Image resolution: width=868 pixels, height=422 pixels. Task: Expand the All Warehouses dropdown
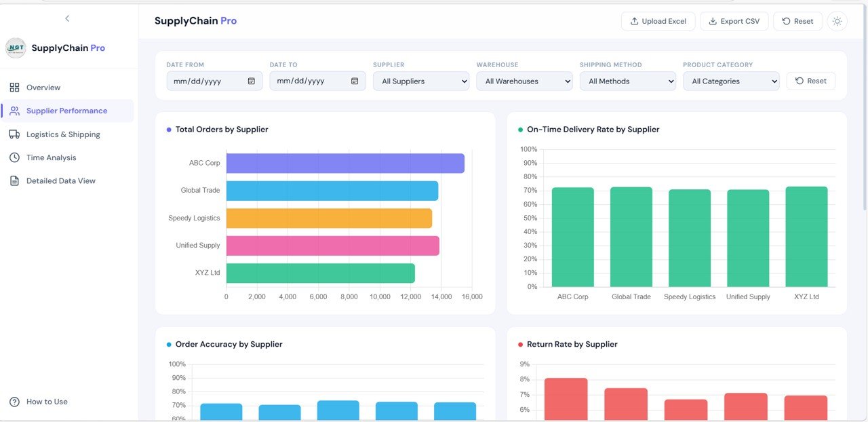point(524,81)
